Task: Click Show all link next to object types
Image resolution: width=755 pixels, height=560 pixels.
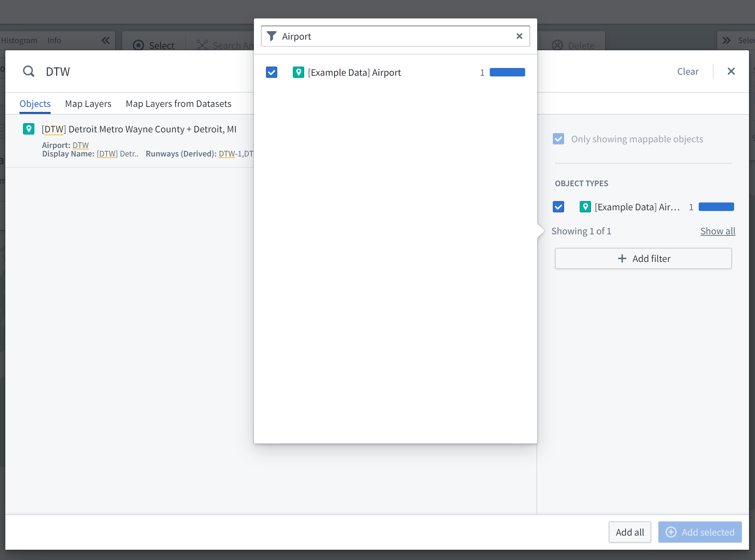Action: (717, 230)
